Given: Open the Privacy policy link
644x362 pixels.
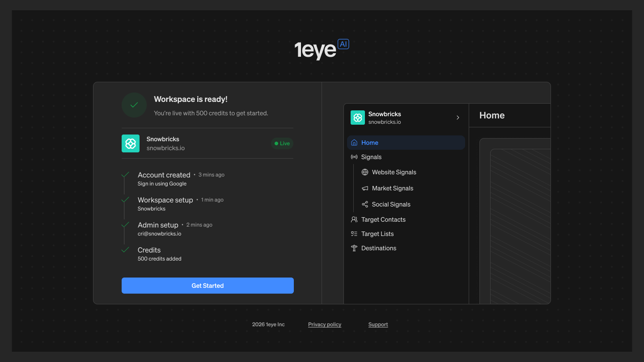Looking at the screenshot, I should pos(325,324).
